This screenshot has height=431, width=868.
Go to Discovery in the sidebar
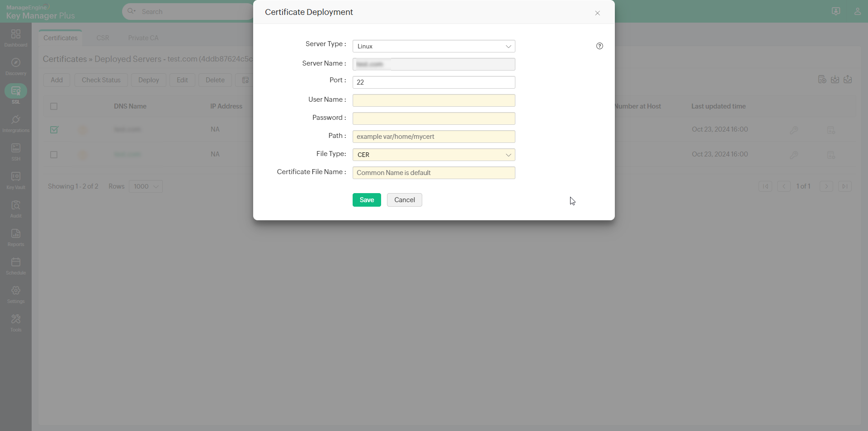(x=16, y=66)
